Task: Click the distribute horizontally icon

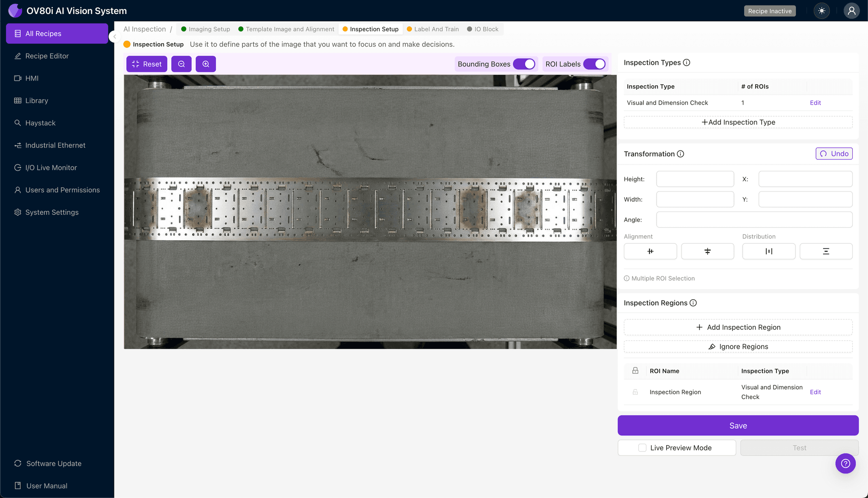Action: tap(768, 251)
